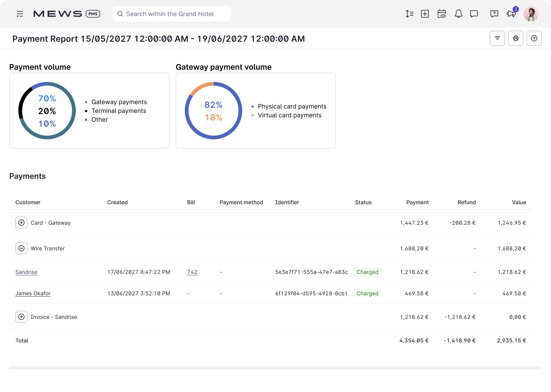Click total refund -1,418.90 €
The height and width of the screenshot is (392, 551).
tap(460, 341)
